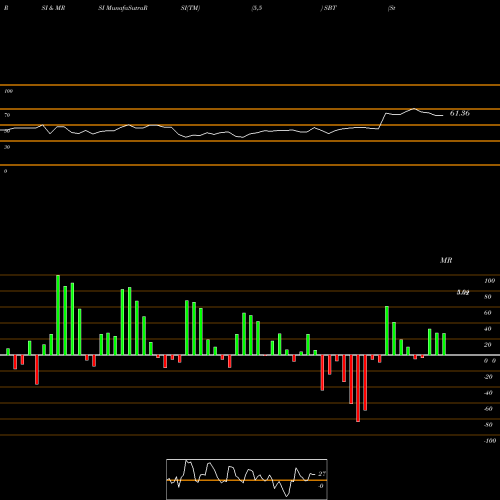Click the ') SBT' header text
Image resolution: width=500 pixels, height=500 pixels.
329,8
